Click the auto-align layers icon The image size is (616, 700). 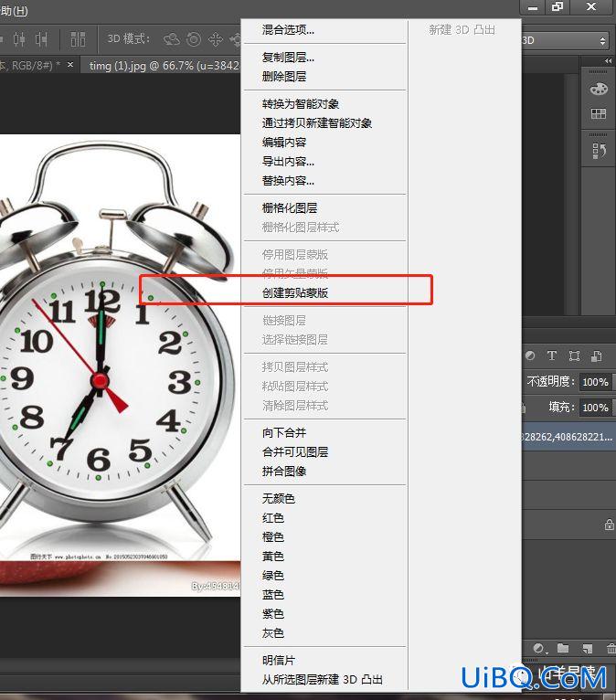click(x=78, y=39)
